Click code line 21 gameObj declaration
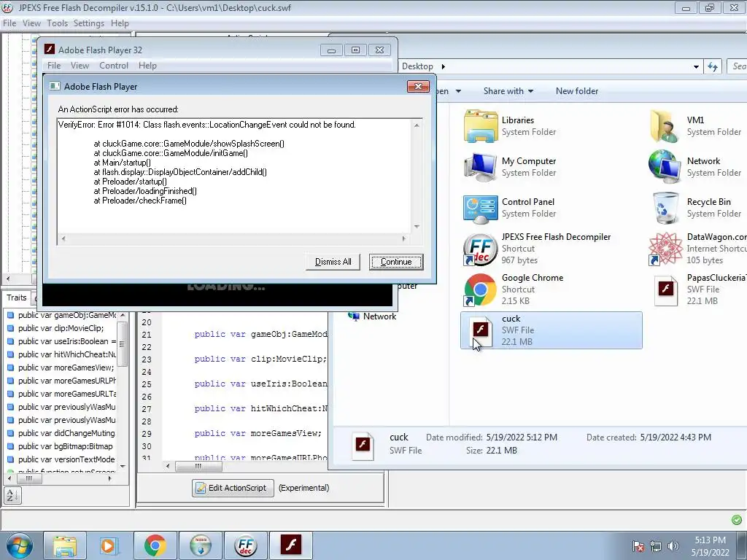The image size is (747, 560). pos(260,334)
